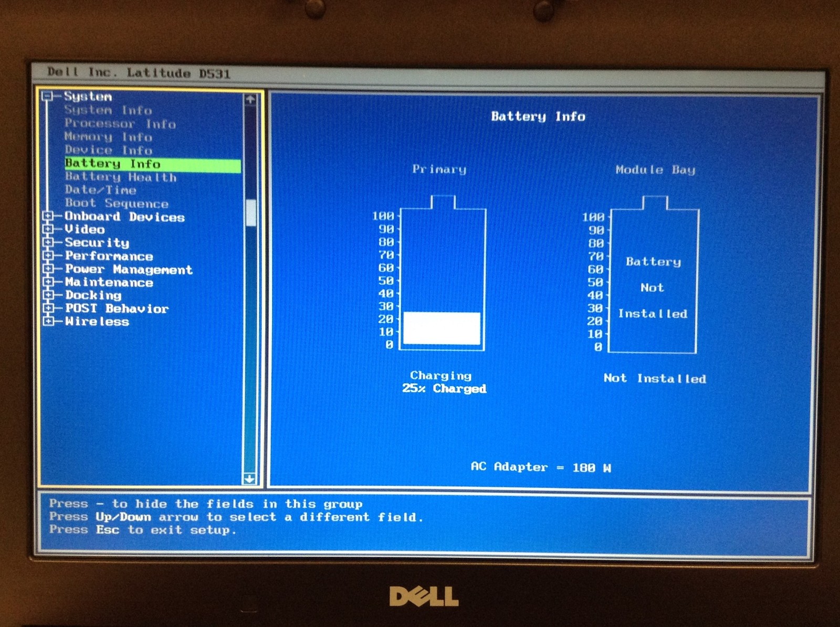840x627 pixels.
Task: Open Battery Health entry
Action: point(121,177)
